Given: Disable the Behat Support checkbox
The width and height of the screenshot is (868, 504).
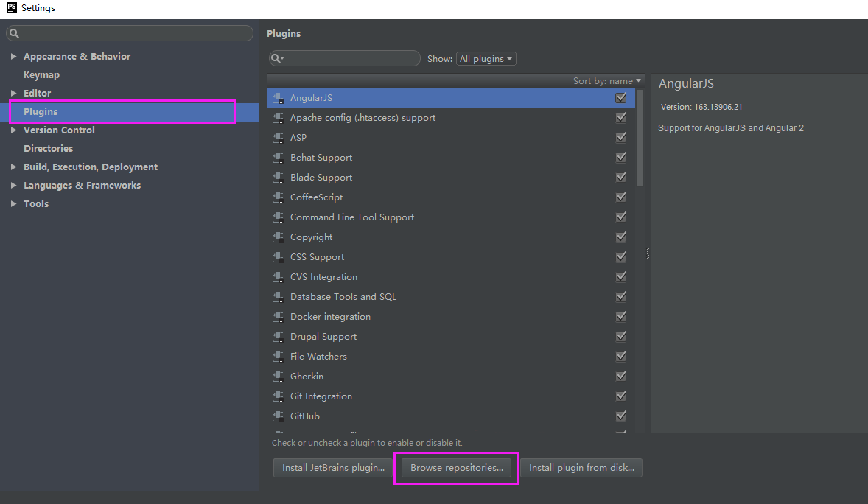Looking at the screenshot, I should pos(621,157).
